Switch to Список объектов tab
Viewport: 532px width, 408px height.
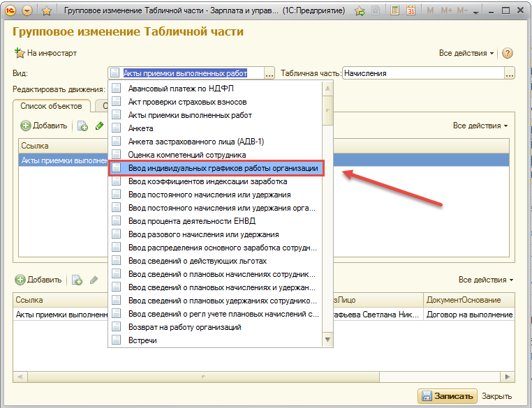(x=51, y=106)
